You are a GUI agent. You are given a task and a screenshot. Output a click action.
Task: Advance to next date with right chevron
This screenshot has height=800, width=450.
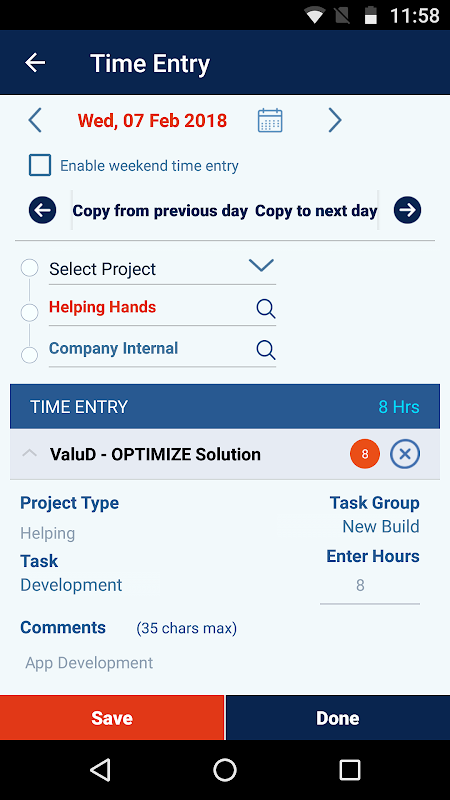pyautogui.click(x=335, y=121)
